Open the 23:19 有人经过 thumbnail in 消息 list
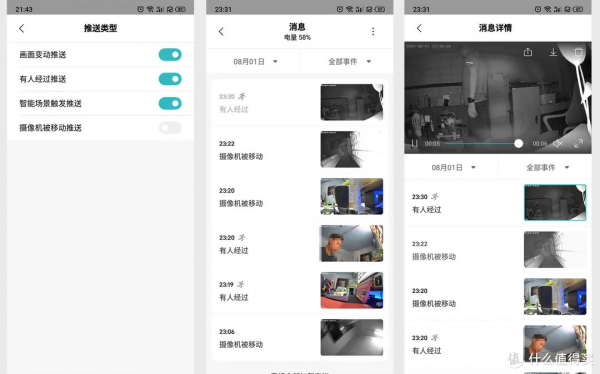The width and height of the screenshot is (600, 374). (x=352, y=291)
